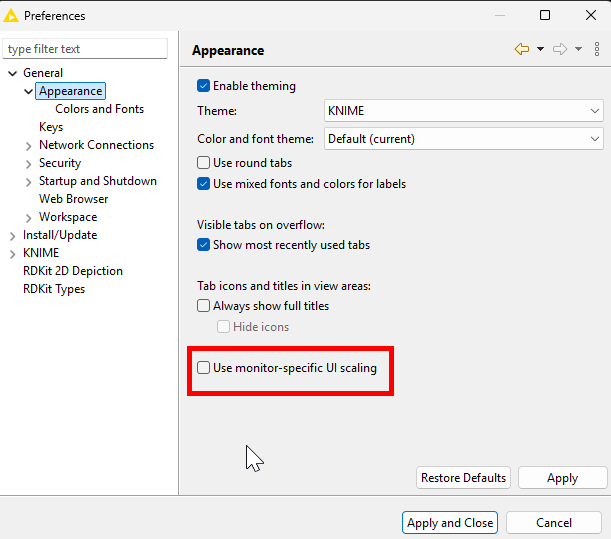
Task: Open the Color and font theme dropdown
Action: coord(464,139)
